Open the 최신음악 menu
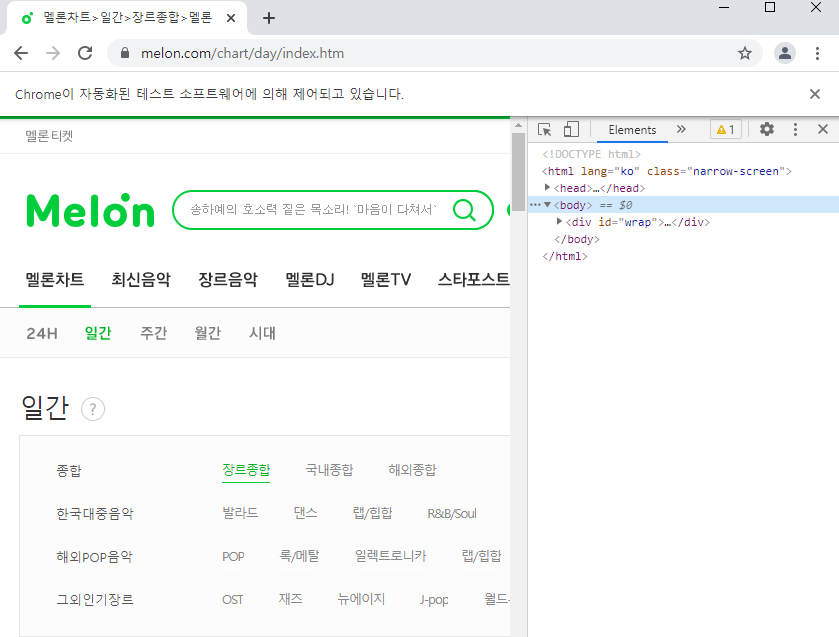This screenshot has height=637, width=839. (x=141, y=279)
